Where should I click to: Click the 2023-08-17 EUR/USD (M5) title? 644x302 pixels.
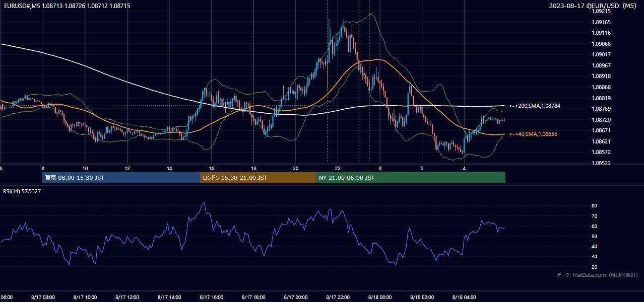point(594,6)
